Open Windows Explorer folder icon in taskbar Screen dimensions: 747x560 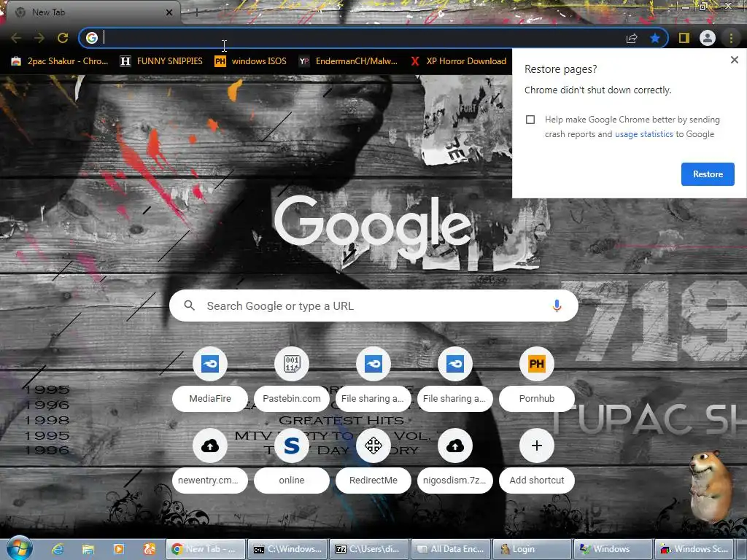tap(88, 549)
